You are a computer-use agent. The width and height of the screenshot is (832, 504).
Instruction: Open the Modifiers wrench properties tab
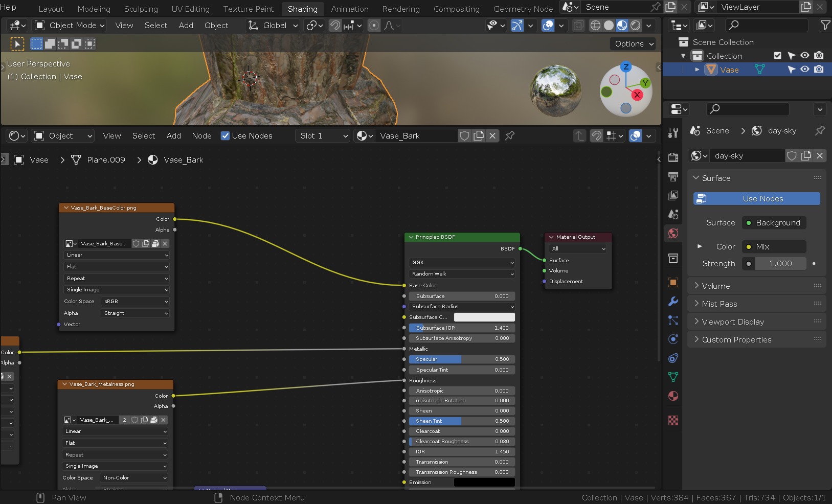pyautogui.click(x=673, y=301)
